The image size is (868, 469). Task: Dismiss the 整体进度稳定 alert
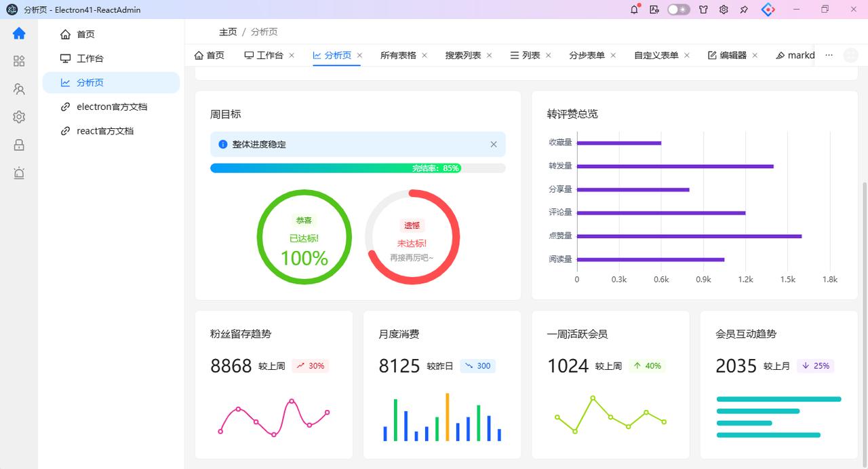[x=494, y=144]
